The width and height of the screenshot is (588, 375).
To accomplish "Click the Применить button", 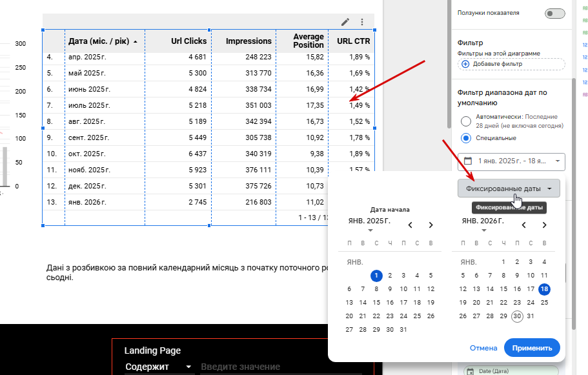I will [532, 348].
